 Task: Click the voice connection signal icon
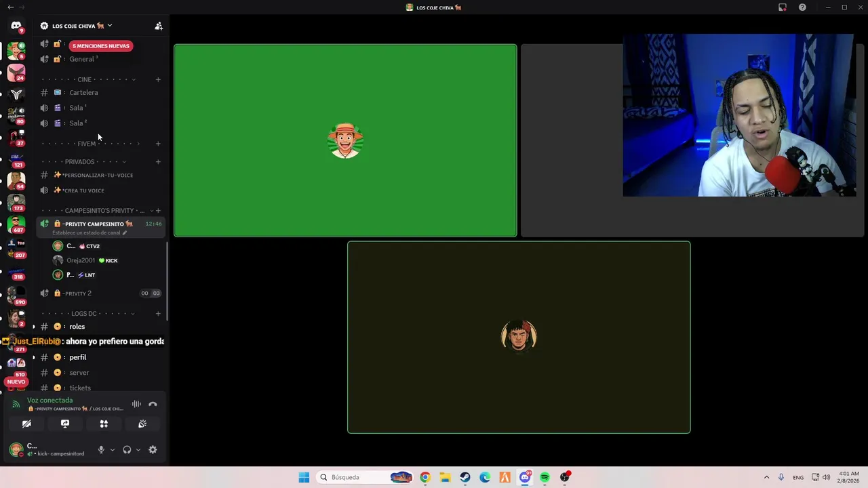(16, 404)
